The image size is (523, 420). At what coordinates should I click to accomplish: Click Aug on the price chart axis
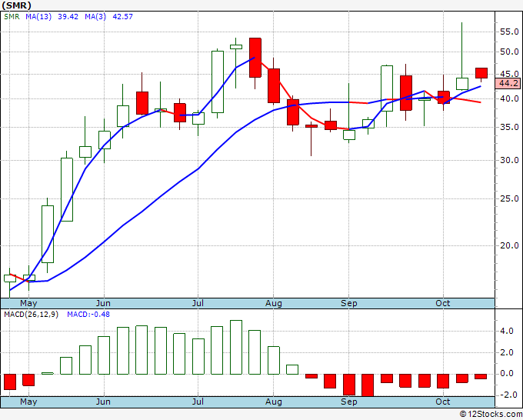coord(274,303)
